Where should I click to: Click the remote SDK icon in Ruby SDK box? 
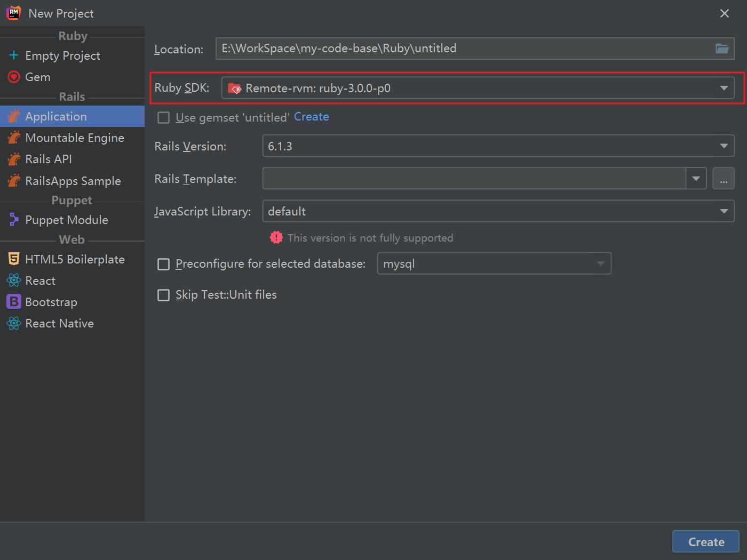point(235,89)
